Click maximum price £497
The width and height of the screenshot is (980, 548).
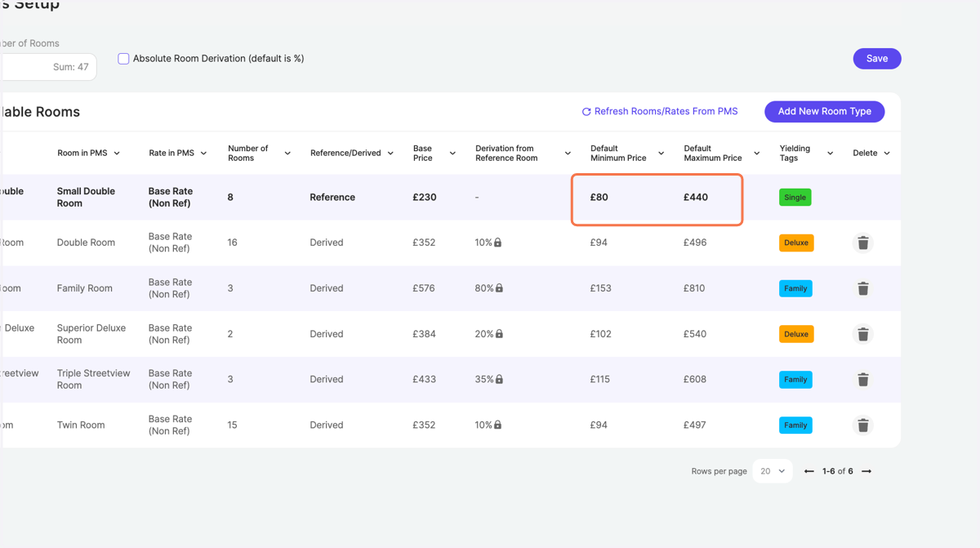click(695, 425)
